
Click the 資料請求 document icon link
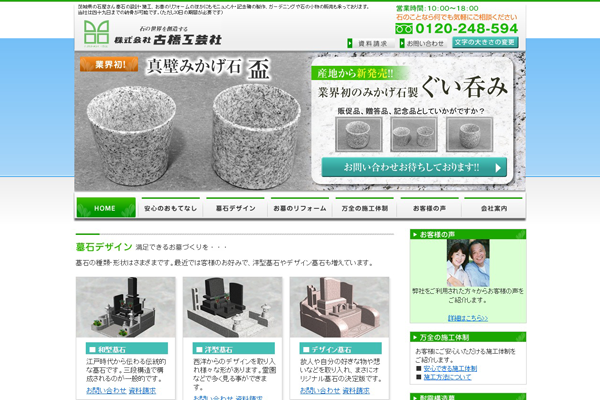[x=368, y=44]
